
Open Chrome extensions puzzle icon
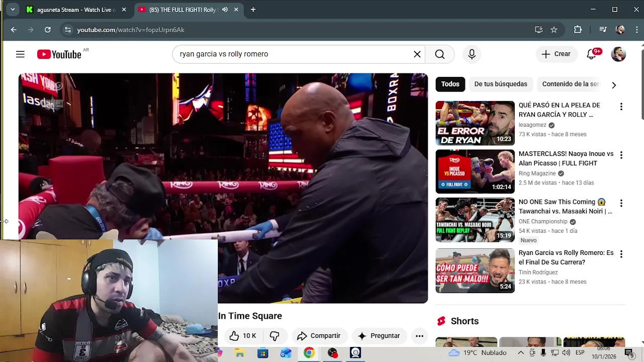click(578, 30)
